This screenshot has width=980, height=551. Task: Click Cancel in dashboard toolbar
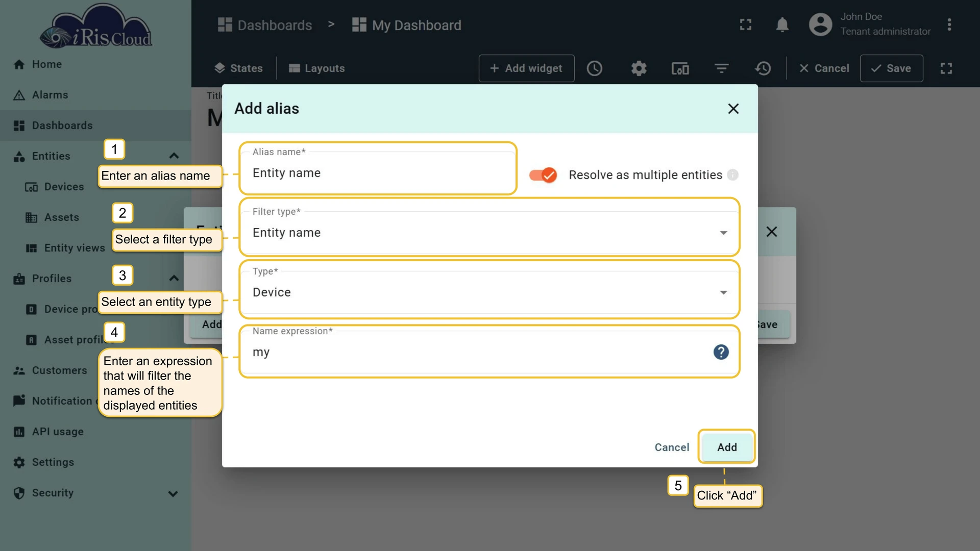(824, 68)
